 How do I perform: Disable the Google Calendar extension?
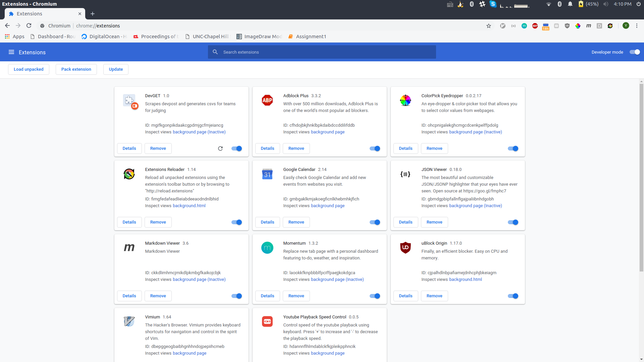[375, 222]
